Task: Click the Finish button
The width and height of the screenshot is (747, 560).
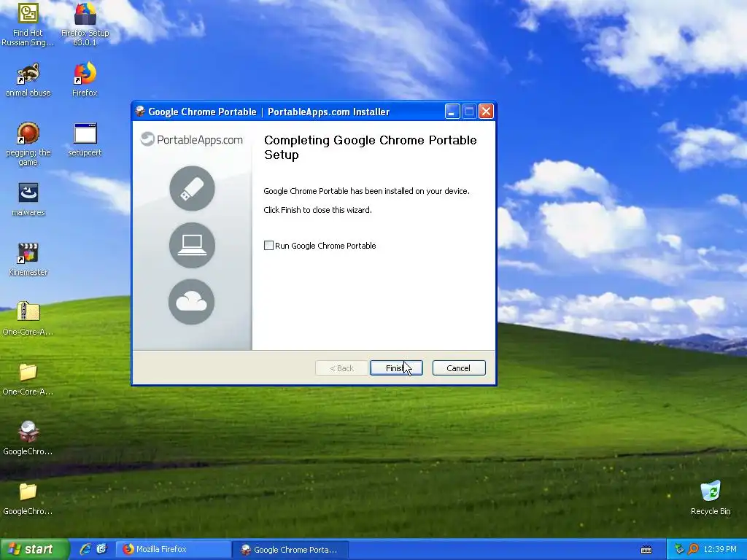Action: (x=396, y=368)
